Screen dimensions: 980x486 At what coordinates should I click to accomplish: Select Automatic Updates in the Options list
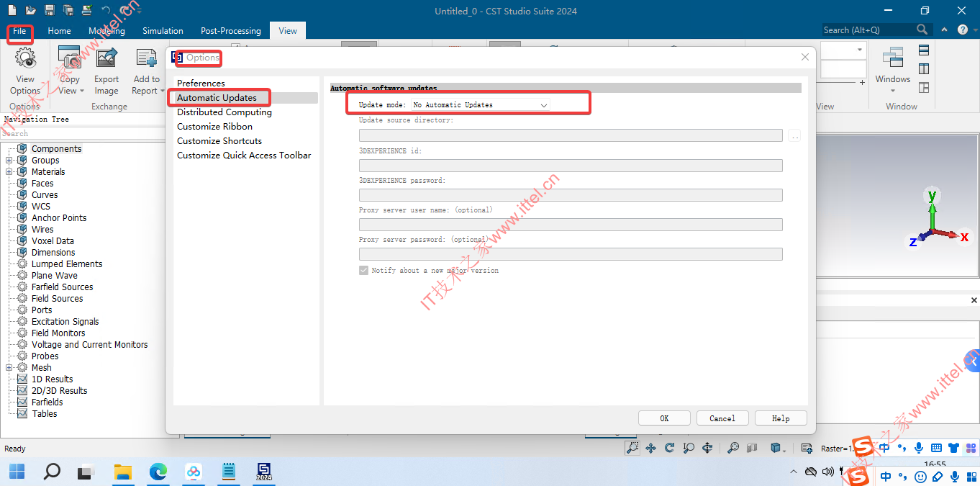point(246,98)
